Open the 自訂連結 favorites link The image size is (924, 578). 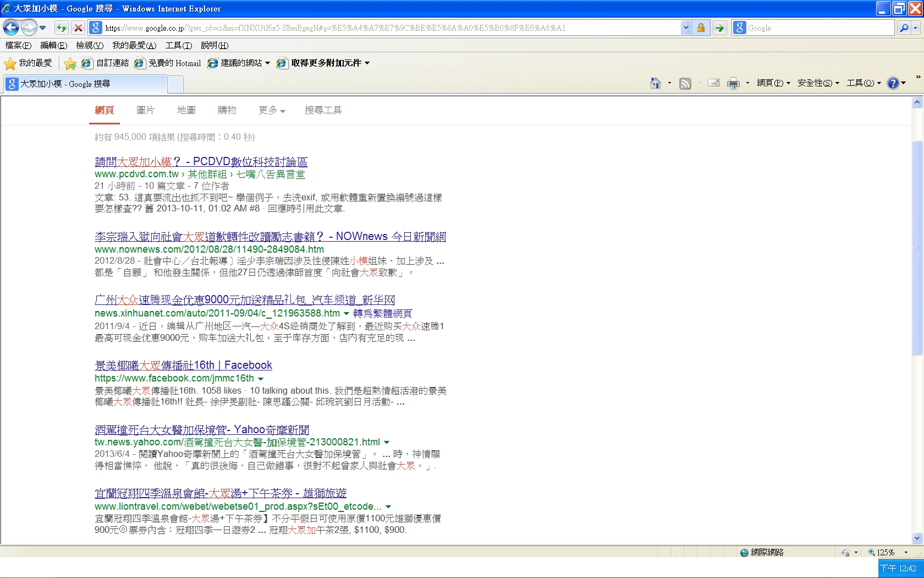click(105, 63)
